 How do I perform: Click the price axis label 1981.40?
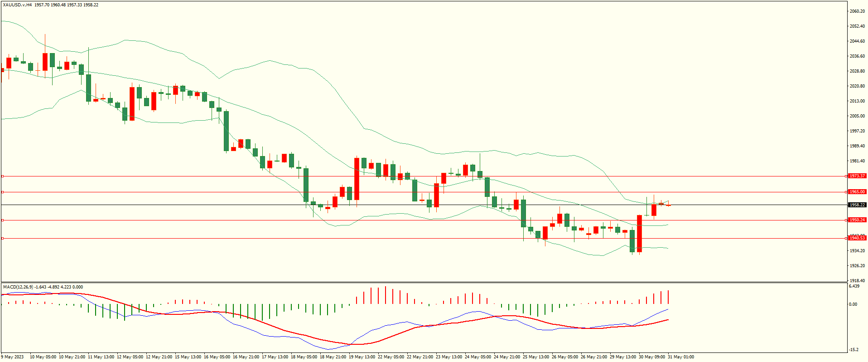tap(857, 161)
